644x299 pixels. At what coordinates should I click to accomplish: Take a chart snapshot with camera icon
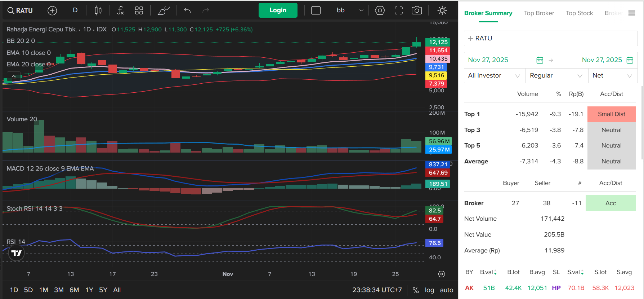[417, 10]
